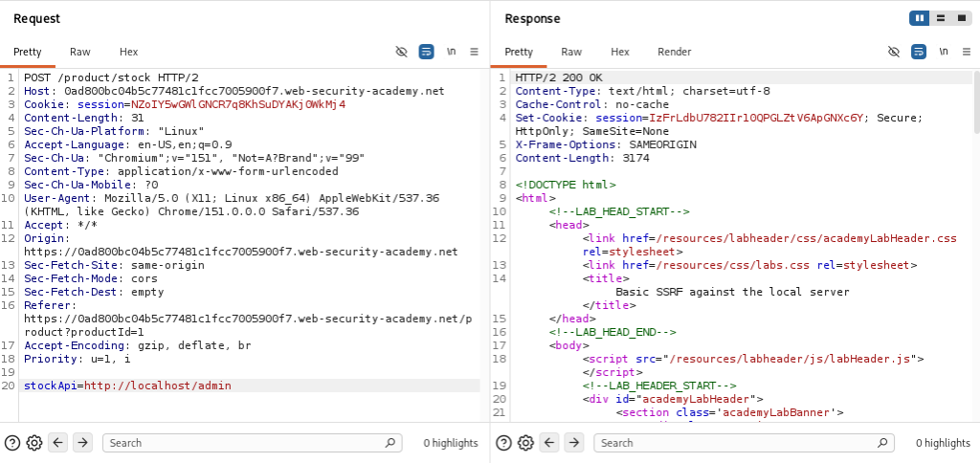Focus the Response panel search field
This screenshot has width=980, height=463.
[744, 443]
